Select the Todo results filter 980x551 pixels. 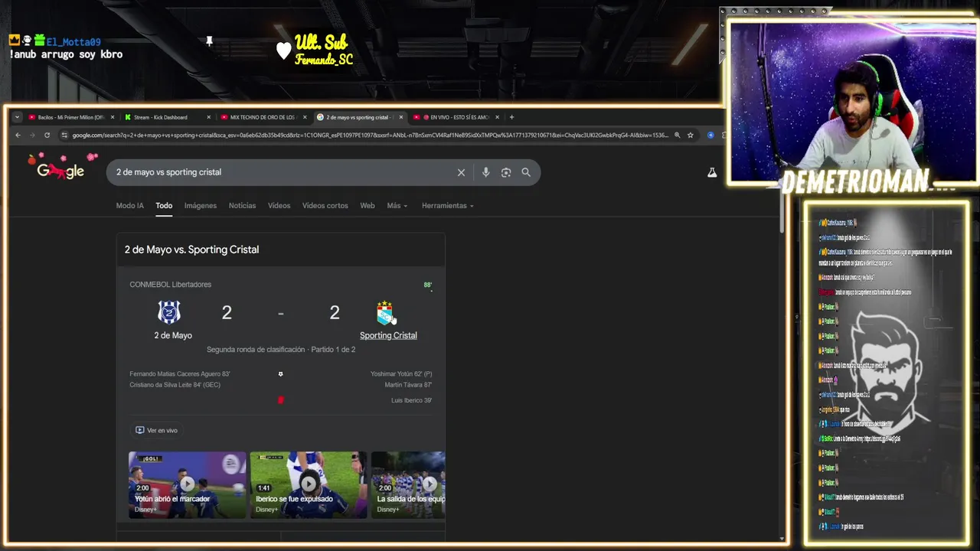(x=164, y=206)
